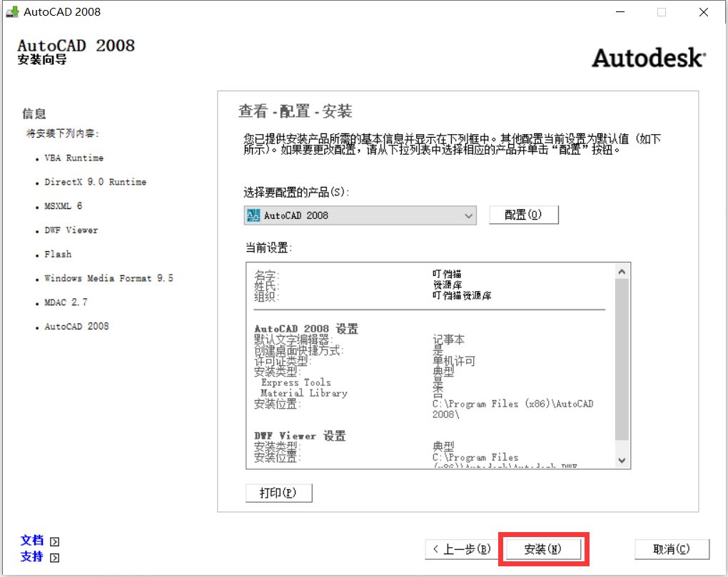Select 'DirectX 9.0 Runtime' in the info list
Viewport: 728px width, 577px height.
pos(95,183)
